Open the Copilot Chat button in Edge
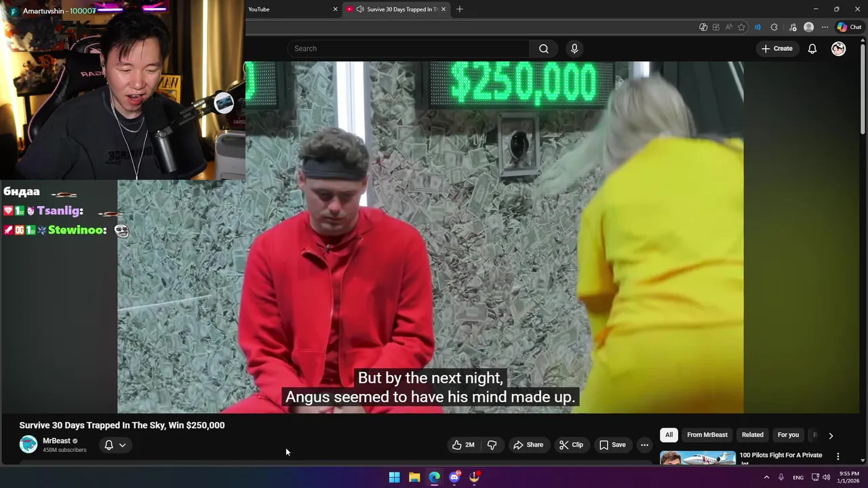The height and width of the screenshot is (488, 868). point(849,27)
